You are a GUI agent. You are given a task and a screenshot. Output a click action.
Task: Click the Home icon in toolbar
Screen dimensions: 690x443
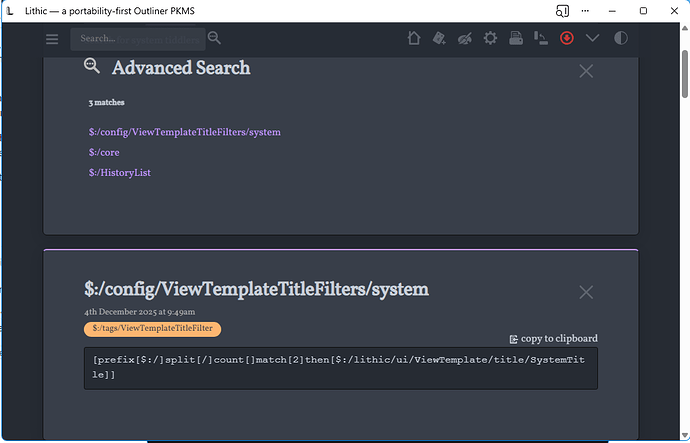(414, 39)
